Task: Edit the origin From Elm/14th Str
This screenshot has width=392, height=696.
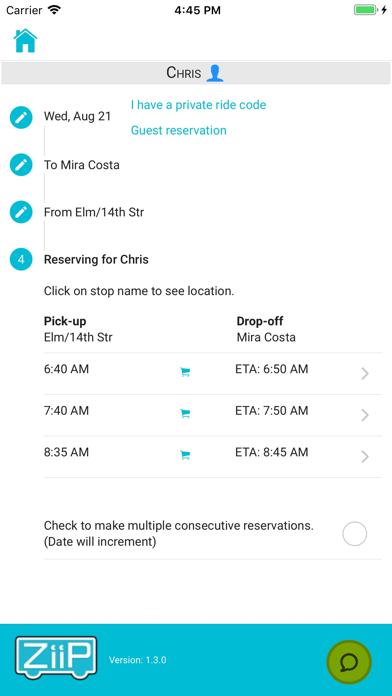Action: click(21, 212)
